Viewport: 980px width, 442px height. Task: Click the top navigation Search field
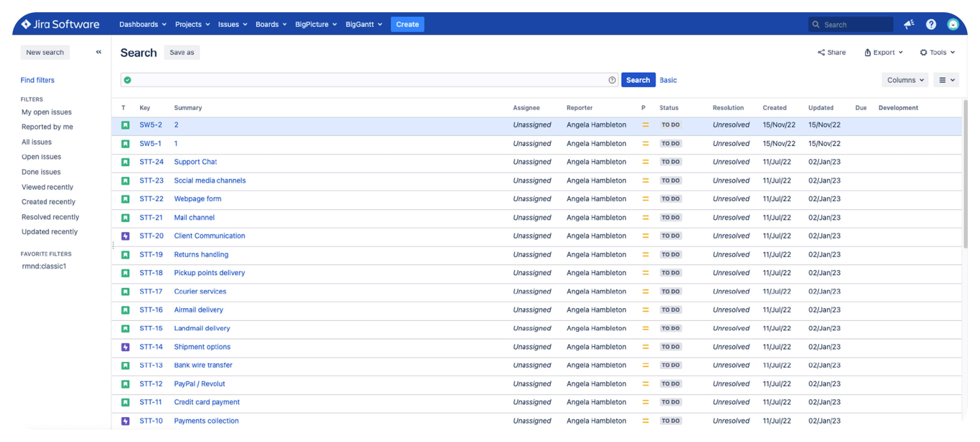851,24
